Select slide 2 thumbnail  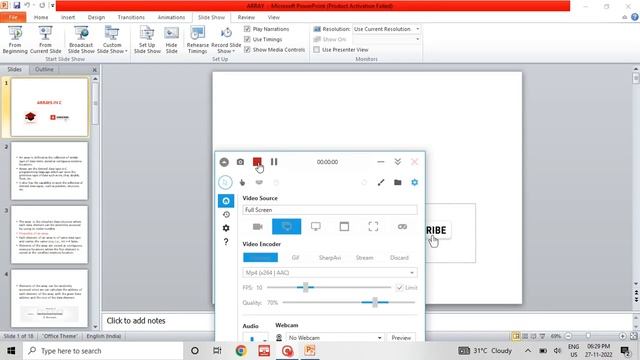point(49,171)
